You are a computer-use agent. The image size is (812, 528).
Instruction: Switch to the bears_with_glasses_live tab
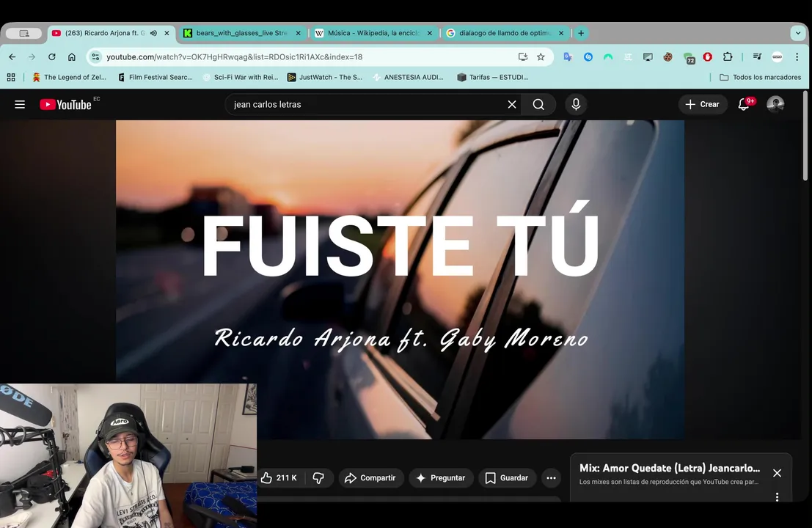point(241,33)
